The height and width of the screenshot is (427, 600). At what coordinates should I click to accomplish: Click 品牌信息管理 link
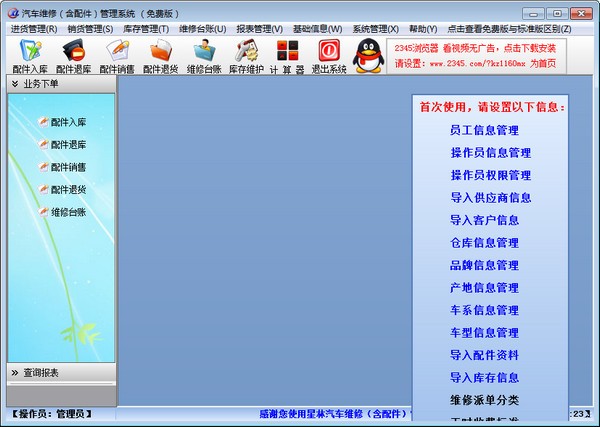(x=484, y=265)
